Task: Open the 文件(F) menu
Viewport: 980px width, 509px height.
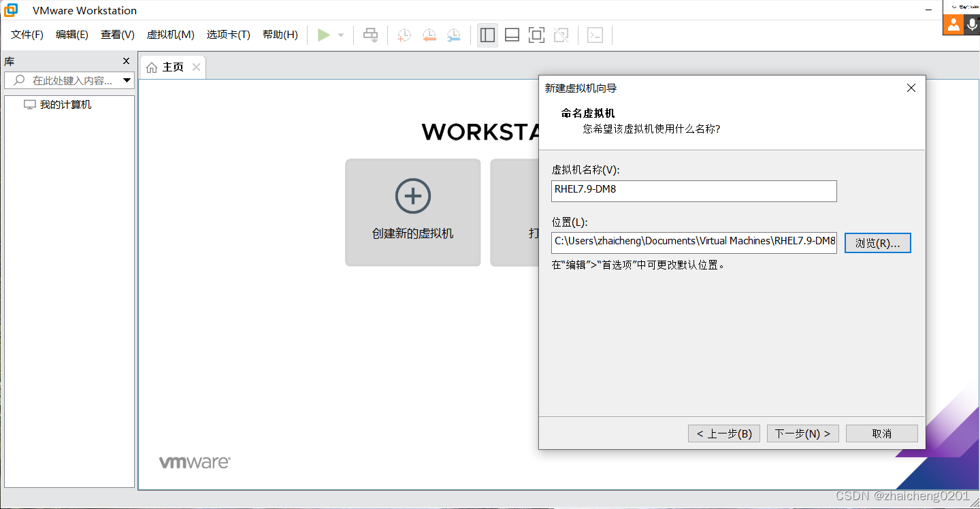Action: click(x=27, y=35)
